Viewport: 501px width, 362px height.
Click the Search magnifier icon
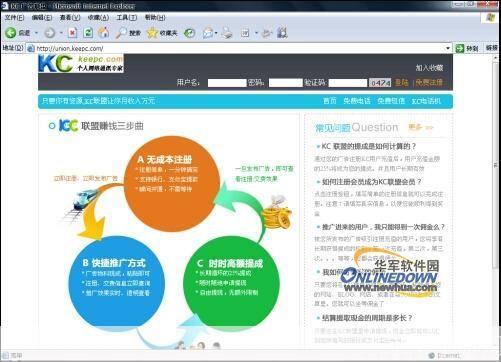click(x=121, y=33)
